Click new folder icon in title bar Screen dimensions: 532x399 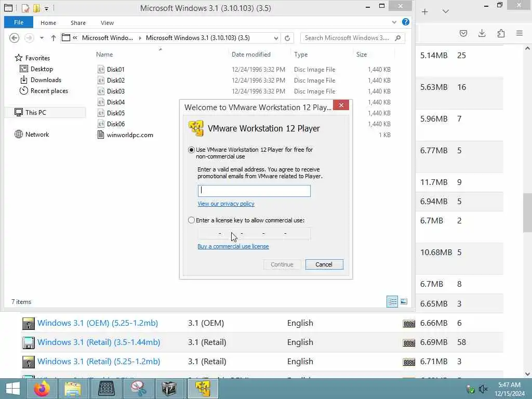point(36,8)
